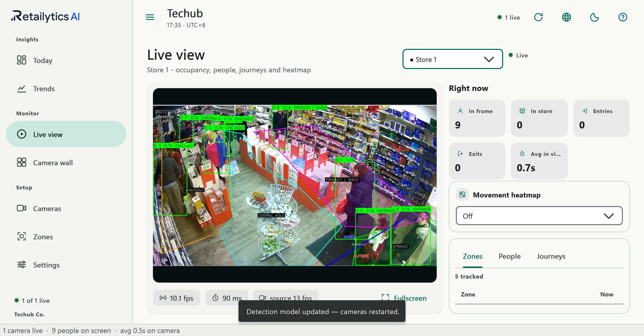Click '5 tracked' text
644x336 pixels.
(469, 276)
